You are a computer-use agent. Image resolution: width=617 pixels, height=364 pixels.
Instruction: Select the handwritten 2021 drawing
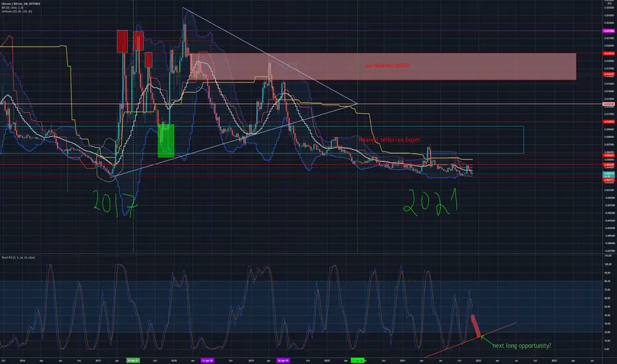[431, 202]
